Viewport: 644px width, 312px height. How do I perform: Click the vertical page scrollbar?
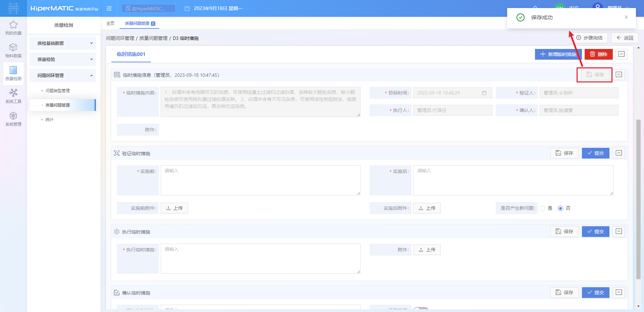click(638, 199)
